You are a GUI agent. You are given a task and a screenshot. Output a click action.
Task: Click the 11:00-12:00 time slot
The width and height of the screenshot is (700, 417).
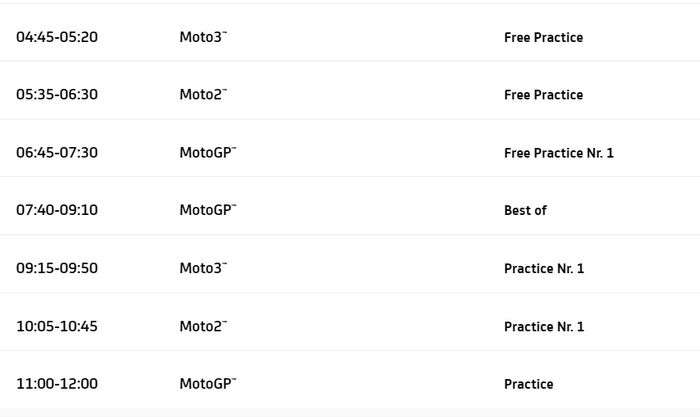(57, 384)
